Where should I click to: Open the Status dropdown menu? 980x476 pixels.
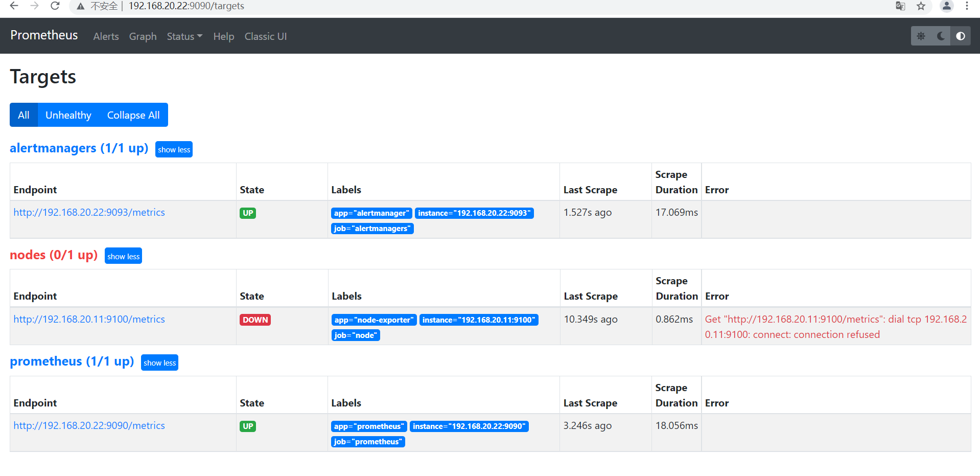(x=184, y=36)
